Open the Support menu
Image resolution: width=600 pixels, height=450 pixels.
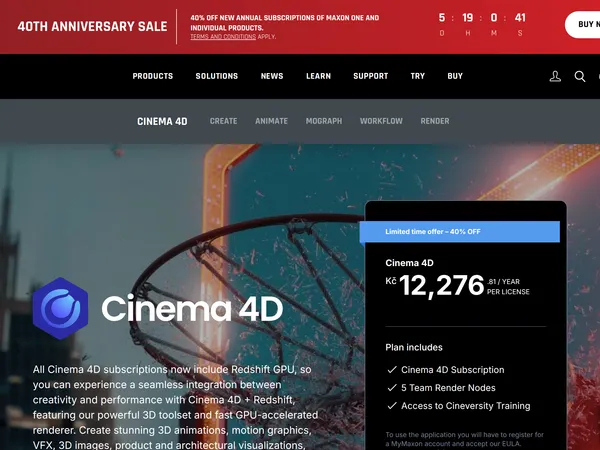pos(370,76)
